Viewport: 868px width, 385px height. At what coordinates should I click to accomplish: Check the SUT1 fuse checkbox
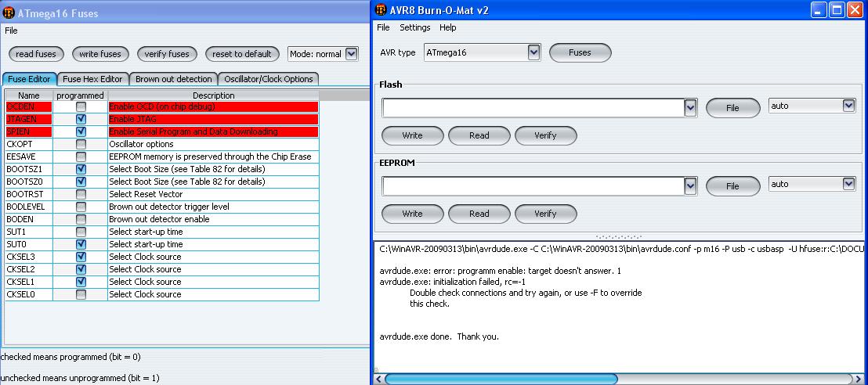pyautogui.click(x=81, y=232)
